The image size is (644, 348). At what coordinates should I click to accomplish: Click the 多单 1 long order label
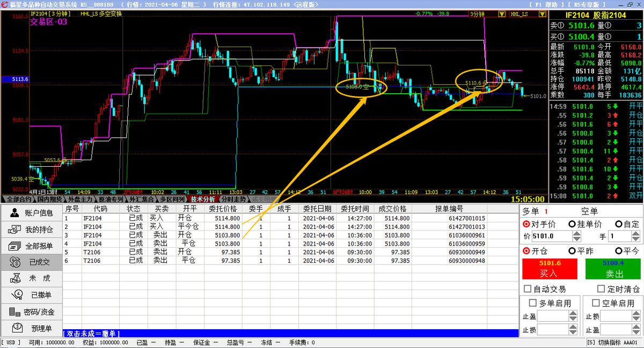point(535,211)
